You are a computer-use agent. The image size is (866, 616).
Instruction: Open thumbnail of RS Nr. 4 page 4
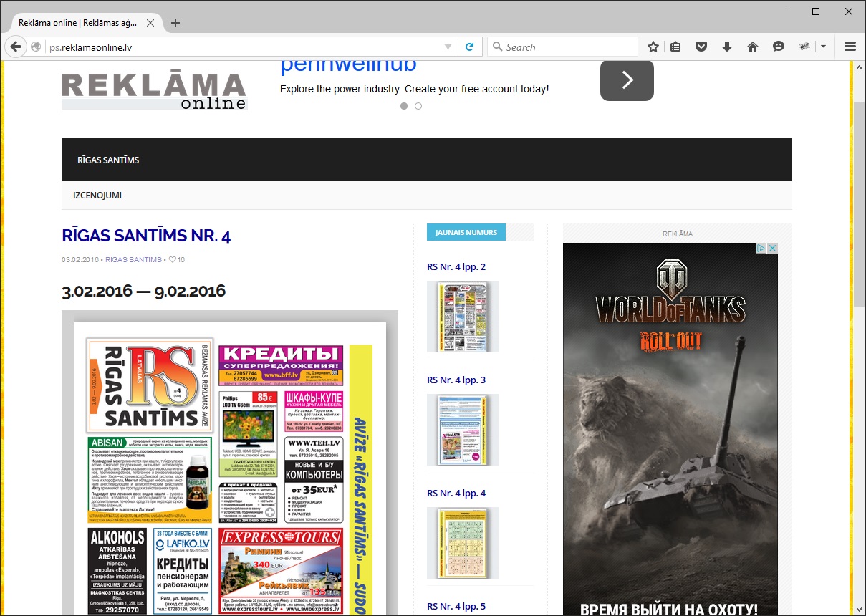(x=463, y=543)
